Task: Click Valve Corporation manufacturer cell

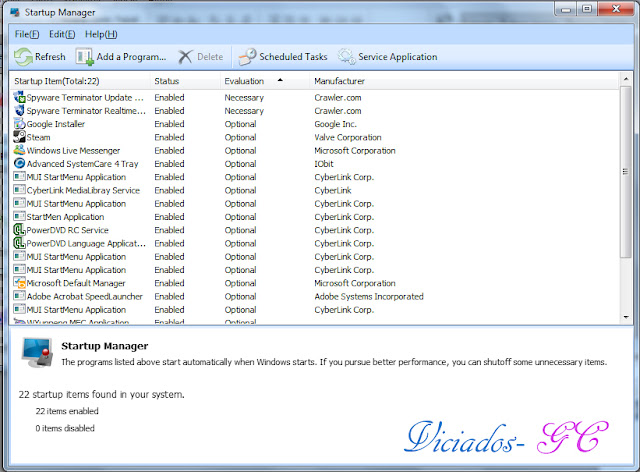Action: 348,137
